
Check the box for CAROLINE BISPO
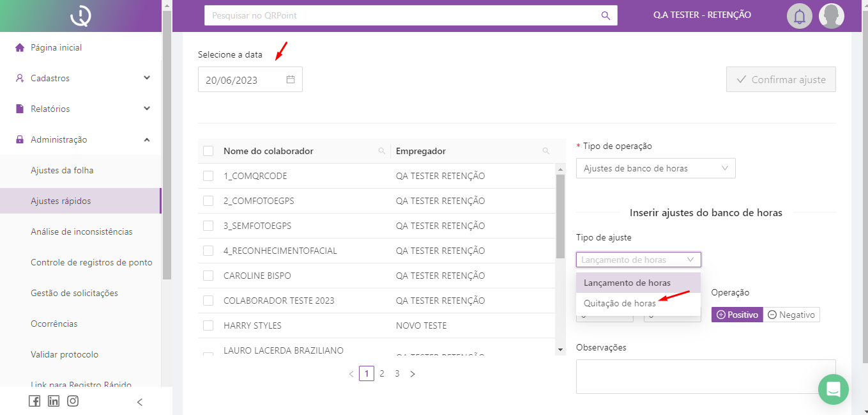click(x=208, y=276)
